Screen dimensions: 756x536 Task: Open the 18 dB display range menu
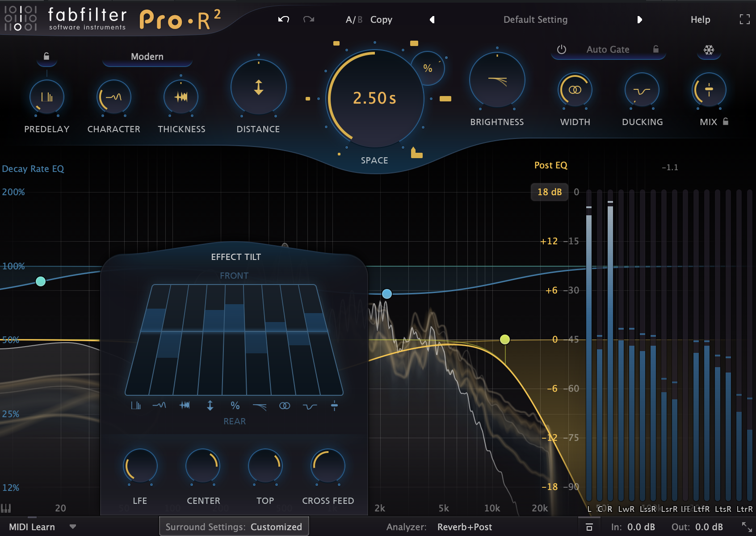(x=550, y=192)
